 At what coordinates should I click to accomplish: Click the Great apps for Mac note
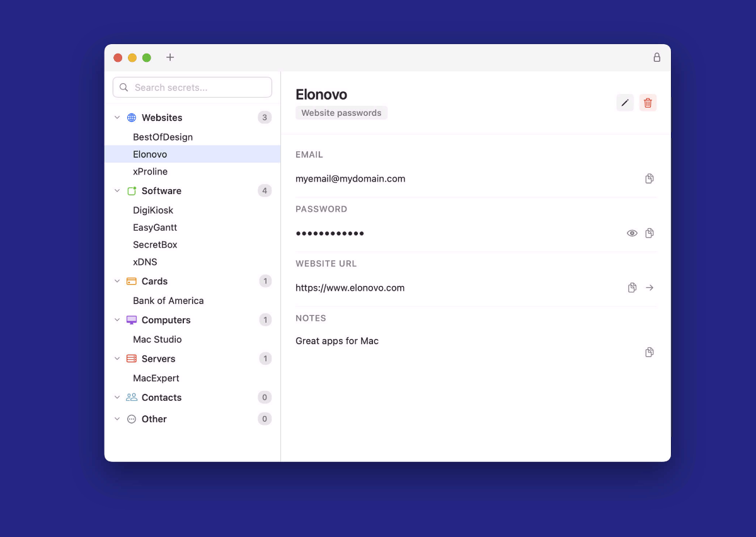(337, 341)
